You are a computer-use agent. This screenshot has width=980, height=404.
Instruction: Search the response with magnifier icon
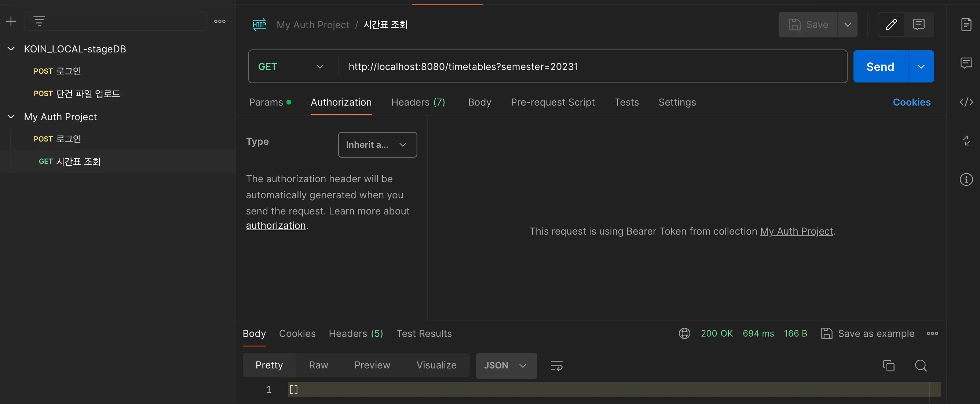(x=921, y=366)
